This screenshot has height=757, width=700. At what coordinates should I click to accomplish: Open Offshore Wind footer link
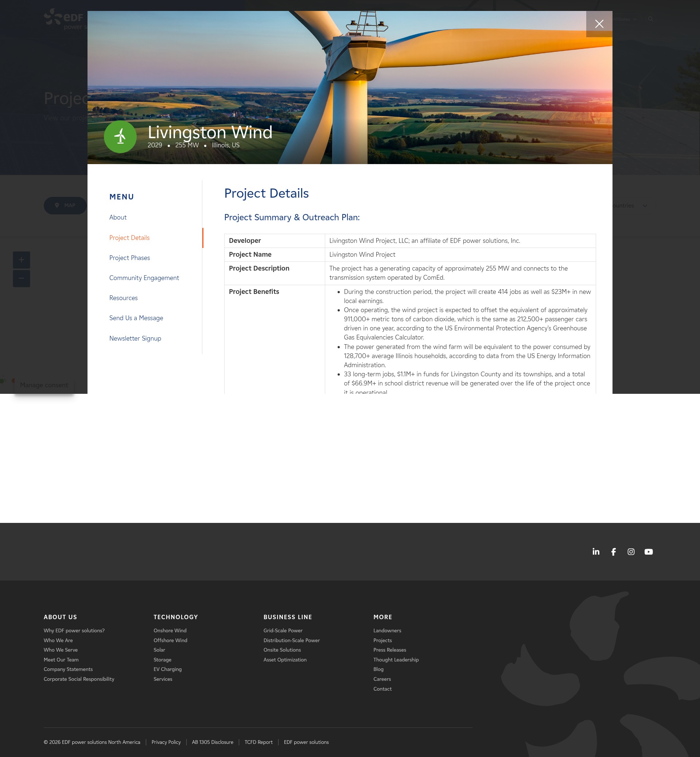click(170, 640)
